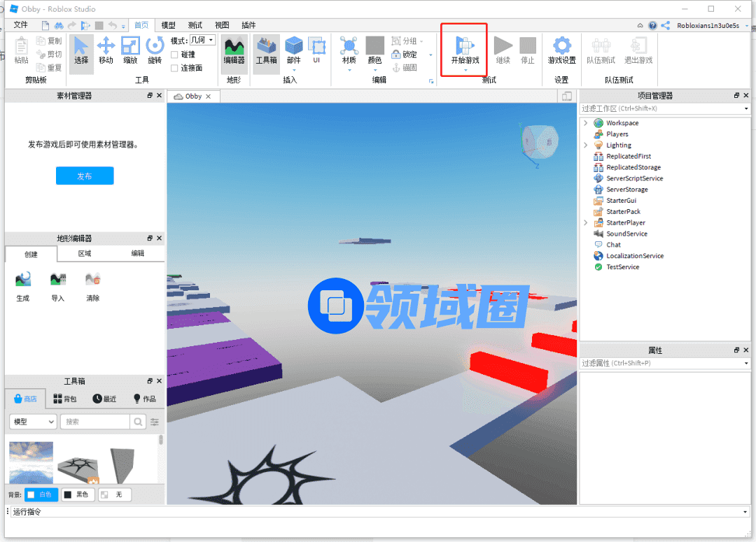Select the 白色 background swatch
Viewport: 756px width, 542px height.
coord(41,494)
